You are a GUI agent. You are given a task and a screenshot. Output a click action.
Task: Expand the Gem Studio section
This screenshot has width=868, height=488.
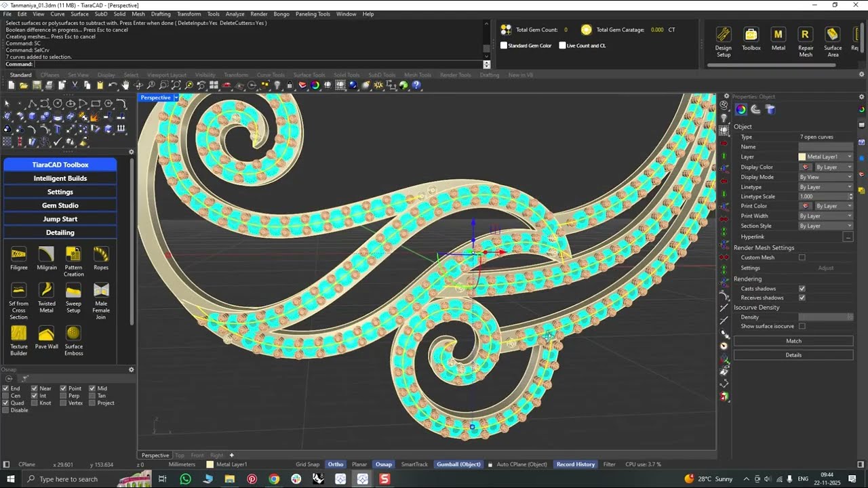coord(60,205)
